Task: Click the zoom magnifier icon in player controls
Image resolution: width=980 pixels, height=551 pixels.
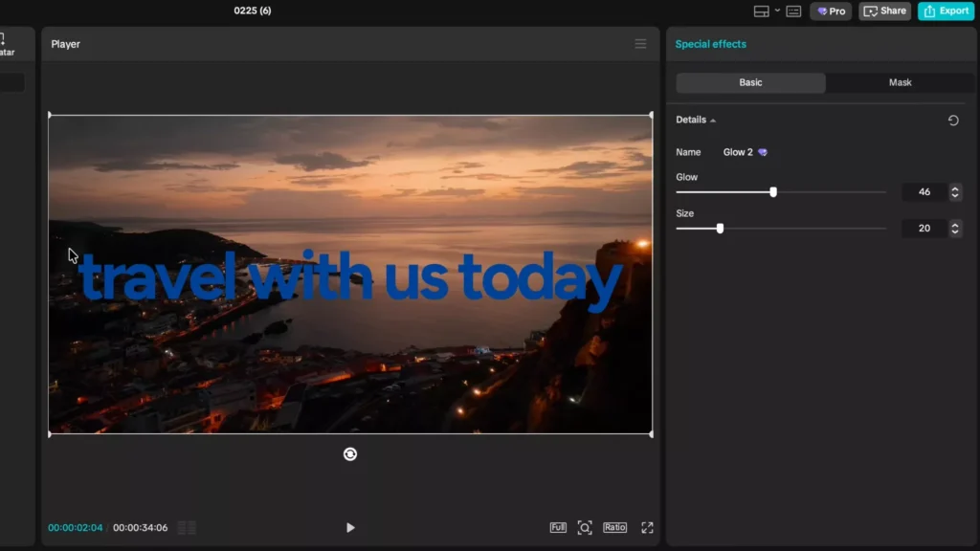Action: click(585, 527)
